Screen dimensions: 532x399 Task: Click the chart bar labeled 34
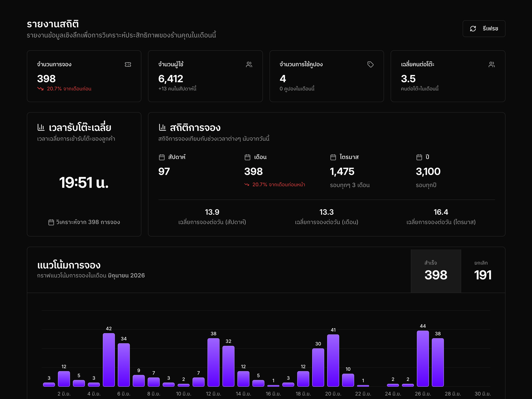124,365
